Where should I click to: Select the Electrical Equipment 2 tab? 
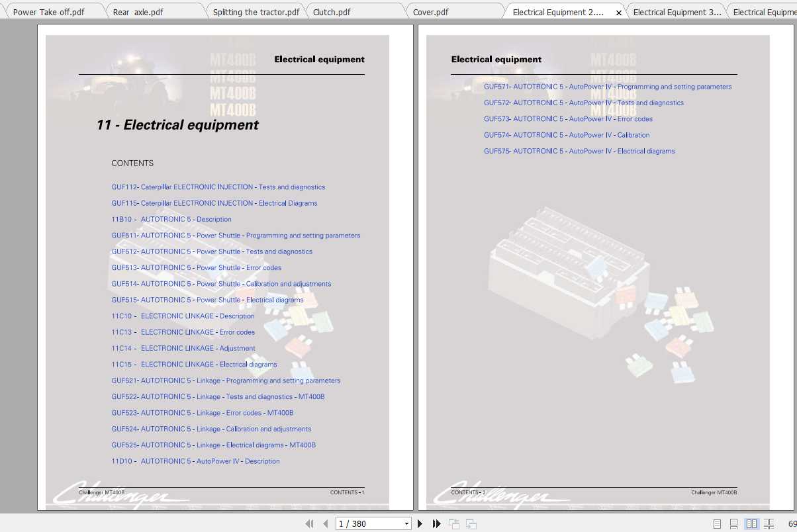point(558,12)
